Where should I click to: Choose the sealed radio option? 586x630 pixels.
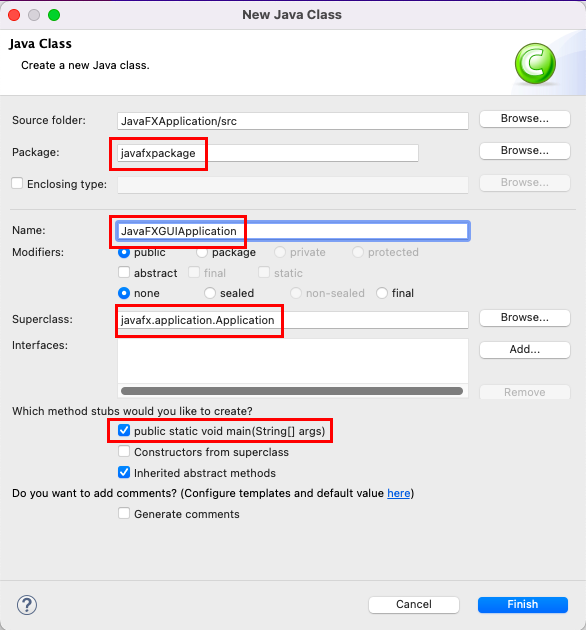tap(210, 293)
